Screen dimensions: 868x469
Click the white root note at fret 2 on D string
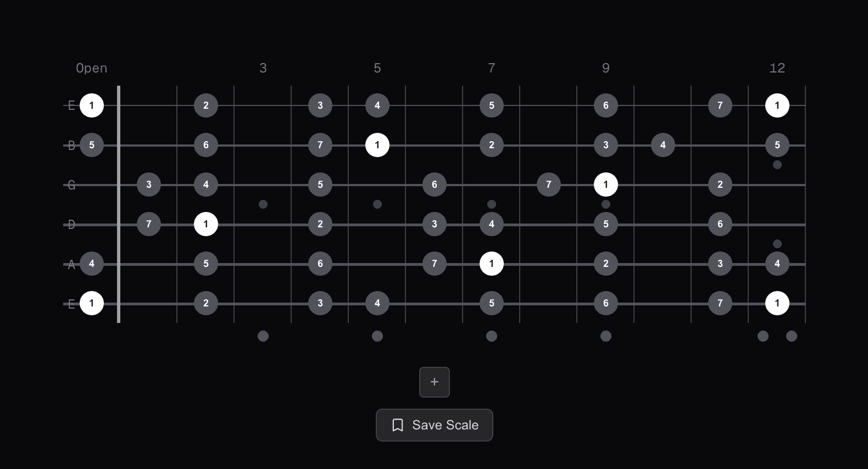coord(205,224)
